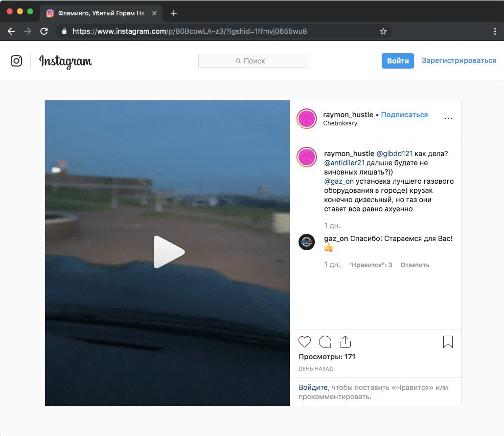Click the 1 дн. timestamp under gaz_on comment
This screenshot has height=436, width=504.
(x=332, y=265)
